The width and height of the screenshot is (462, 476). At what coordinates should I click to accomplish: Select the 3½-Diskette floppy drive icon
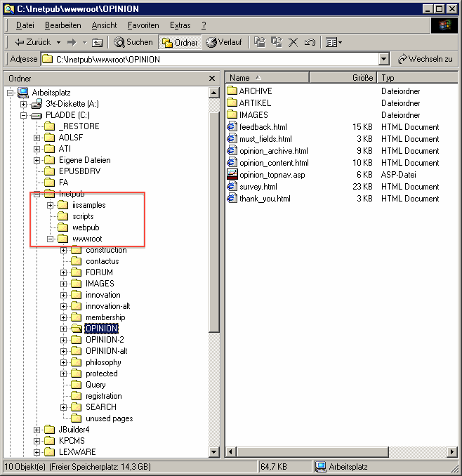tap(37, 104)
